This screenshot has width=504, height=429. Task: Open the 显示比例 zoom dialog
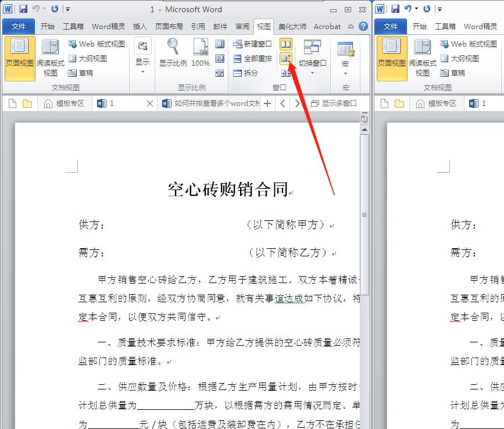(173, 52)
